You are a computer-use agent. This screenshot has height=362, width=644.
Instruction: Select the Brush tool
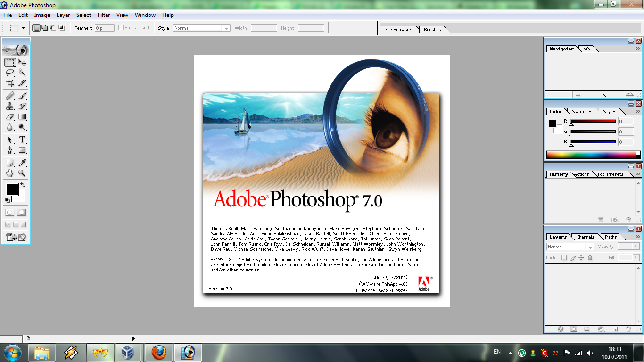click(x=22, y=96)
